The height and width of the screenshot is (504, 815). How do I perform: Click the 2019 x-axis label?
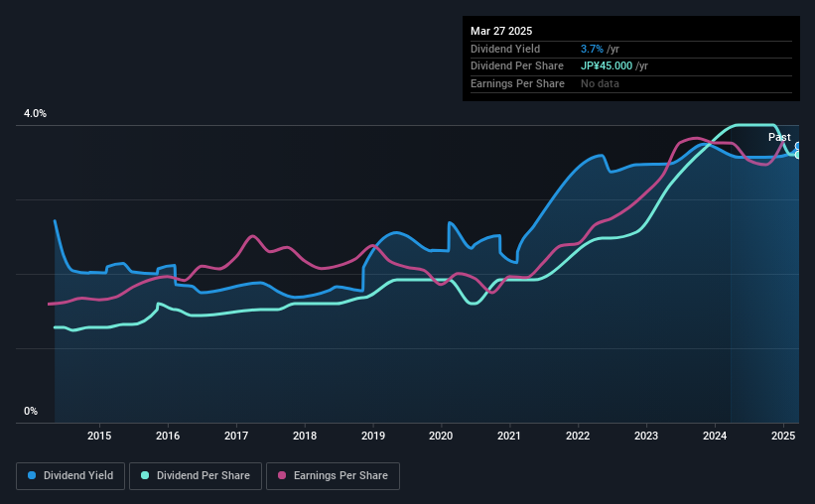(x=373, y=436)
